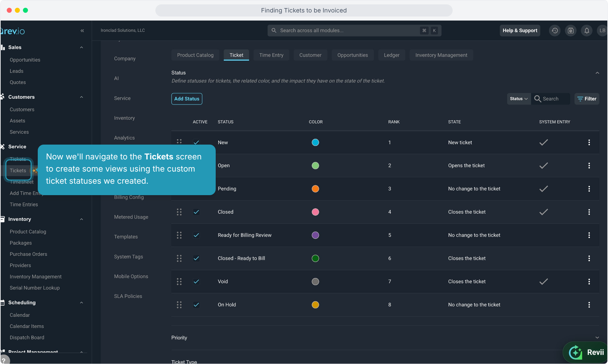Grab drag handle for Ready for Billing Review
The image size is (608, 364).
(179, 235)
